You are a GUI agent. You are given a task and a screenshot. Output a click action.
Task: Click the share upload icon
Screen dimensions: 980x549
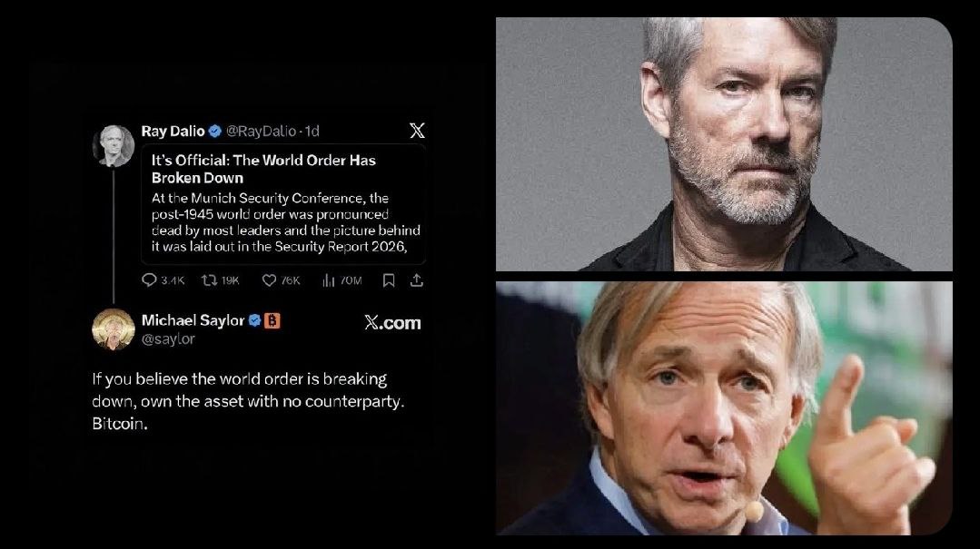point(417,280)
